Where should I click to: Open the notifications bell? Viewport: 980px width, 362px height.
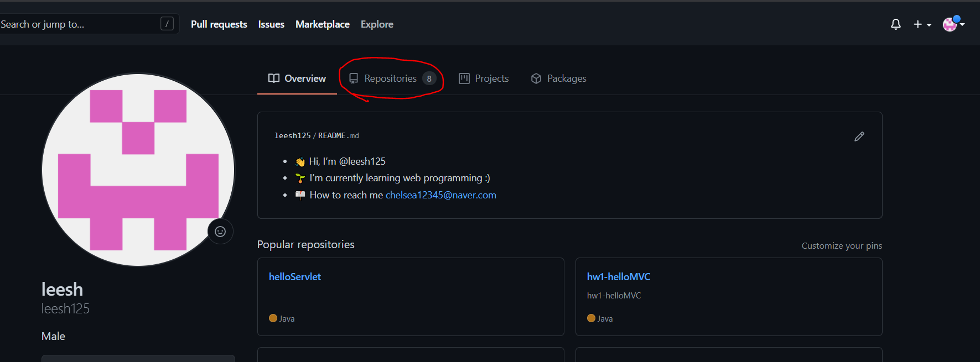(895, 24)
